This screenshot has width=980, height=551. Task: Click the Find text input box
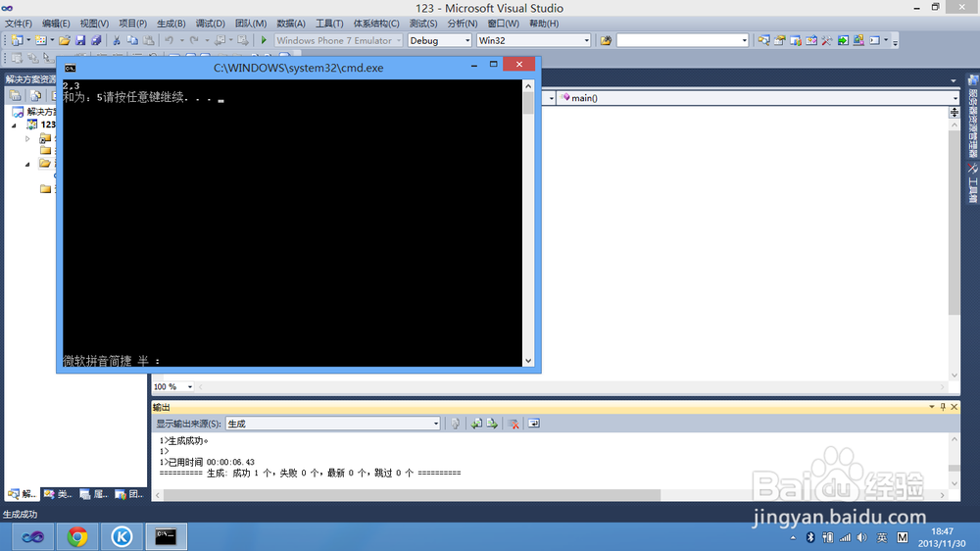[679, 40]
